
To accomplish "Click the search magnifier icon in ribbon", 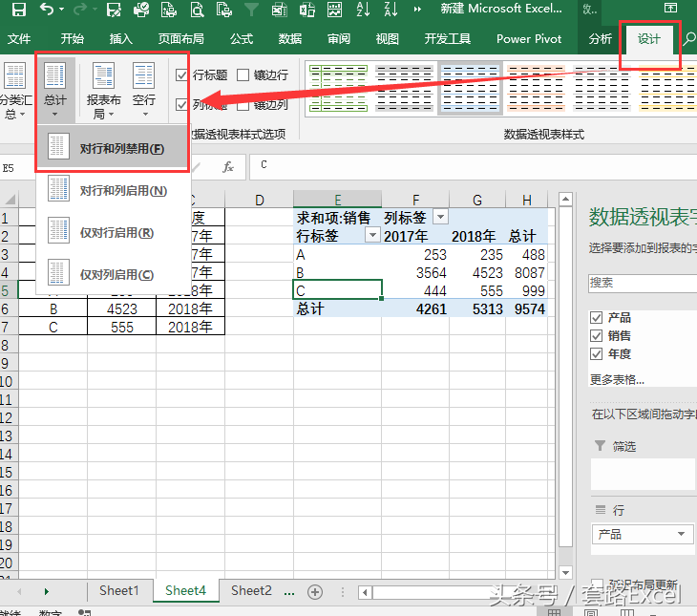I will click(x=689, y=39).
